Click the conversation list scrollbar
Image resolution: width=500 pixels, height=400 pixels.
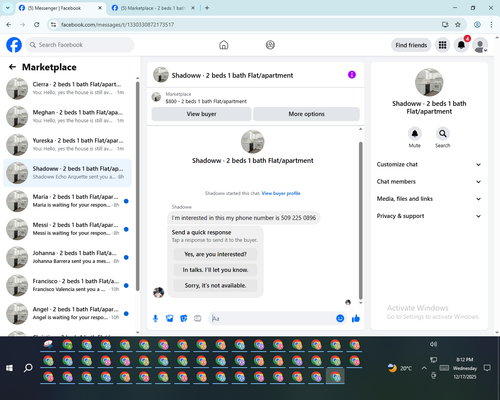click(x=137, y=187)
